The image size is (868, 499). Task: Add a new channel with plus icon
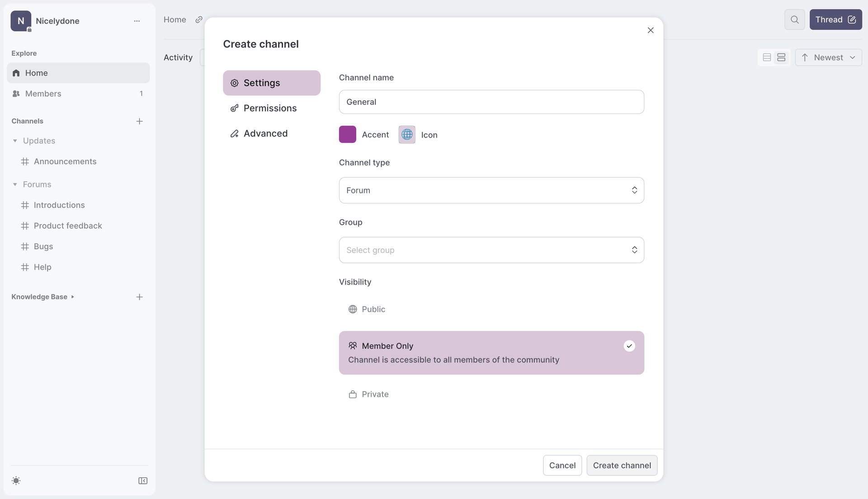[x=139, y=121]
